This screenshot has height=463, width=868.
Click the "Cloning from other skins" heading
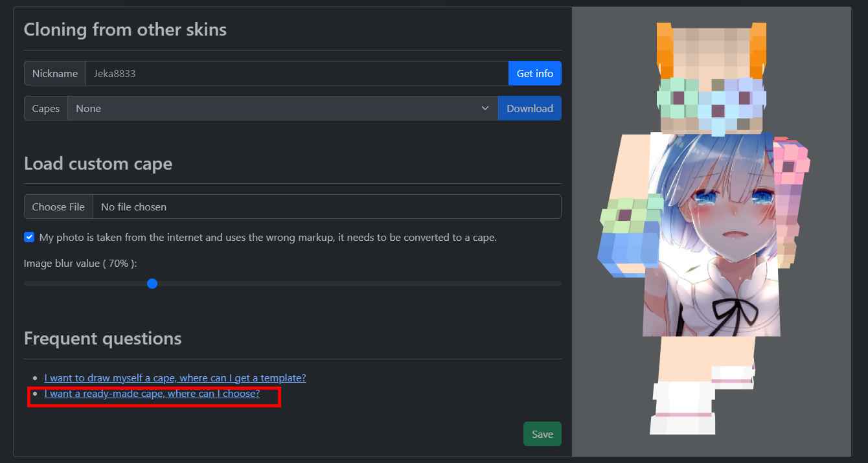(x=125, y=29)
